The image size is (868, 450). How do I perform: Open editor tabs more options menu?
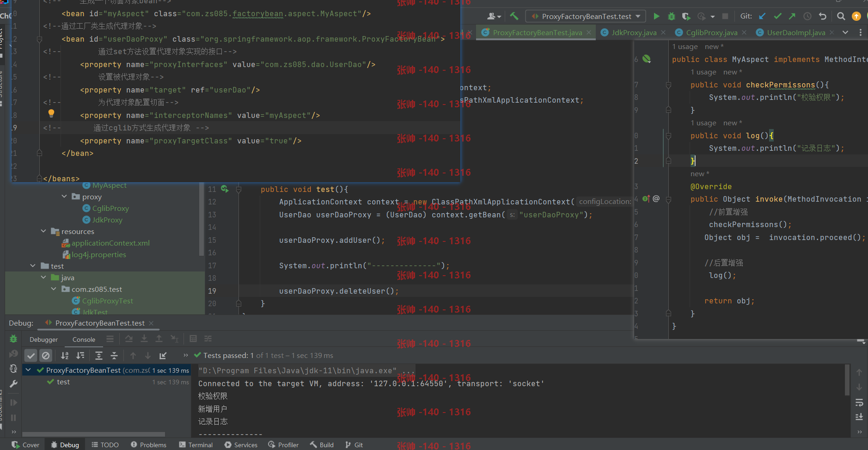coord(860,32)
